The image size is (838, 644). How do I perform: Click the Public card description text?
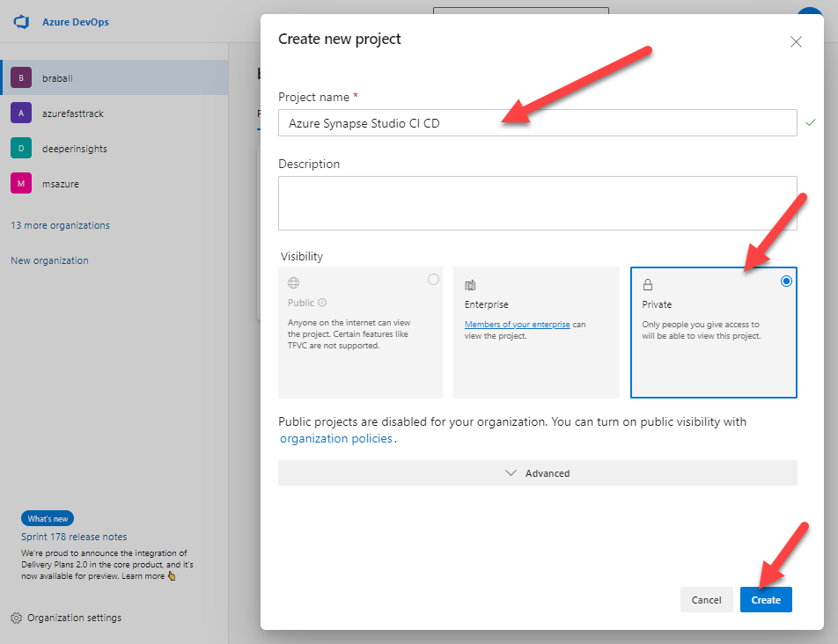pos(349,333)
